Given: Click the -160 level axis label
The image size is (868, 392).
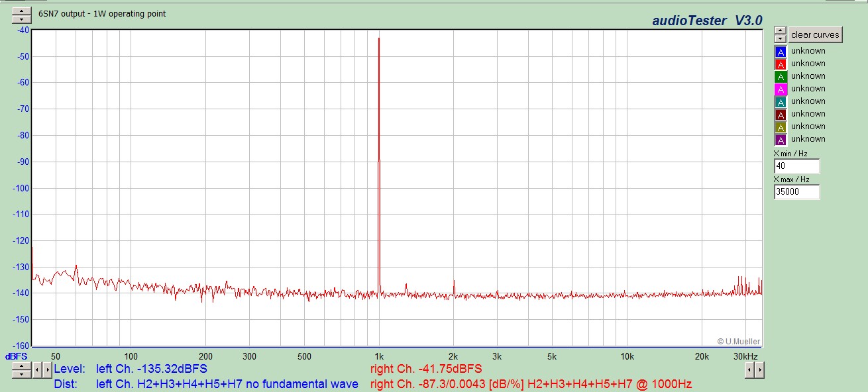Looking at the screenshot, I should click(x=20, y=346).
